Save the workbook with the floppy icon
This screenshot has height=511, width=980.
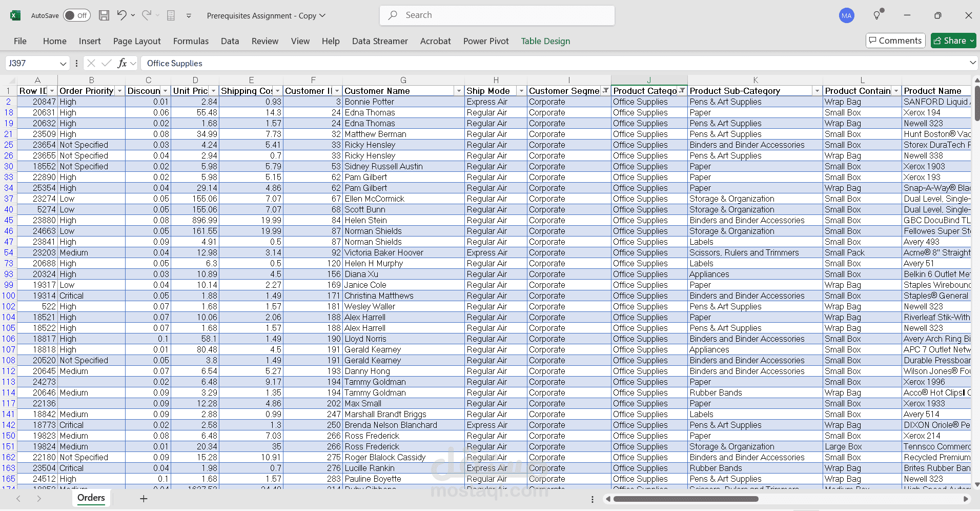click(x=104, y=15)
